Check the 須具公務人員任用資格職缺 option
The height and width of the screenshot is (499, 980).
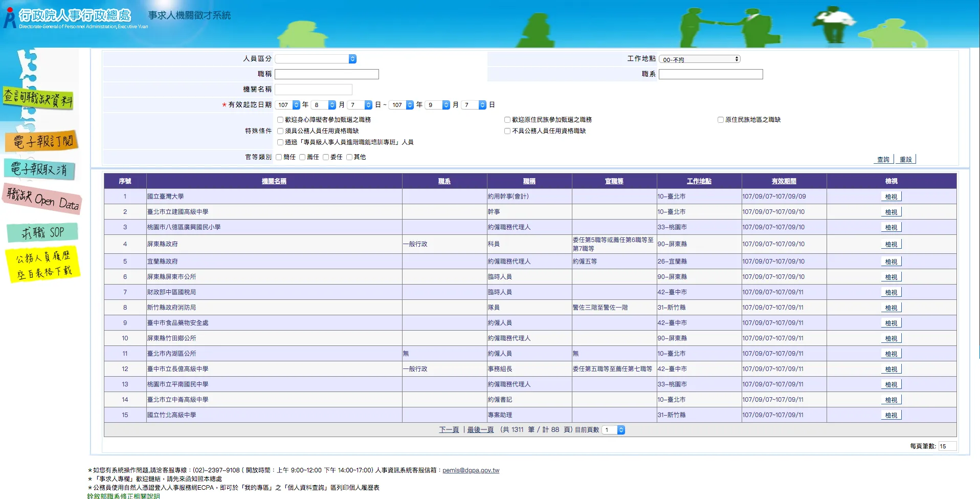coord(280,131)
